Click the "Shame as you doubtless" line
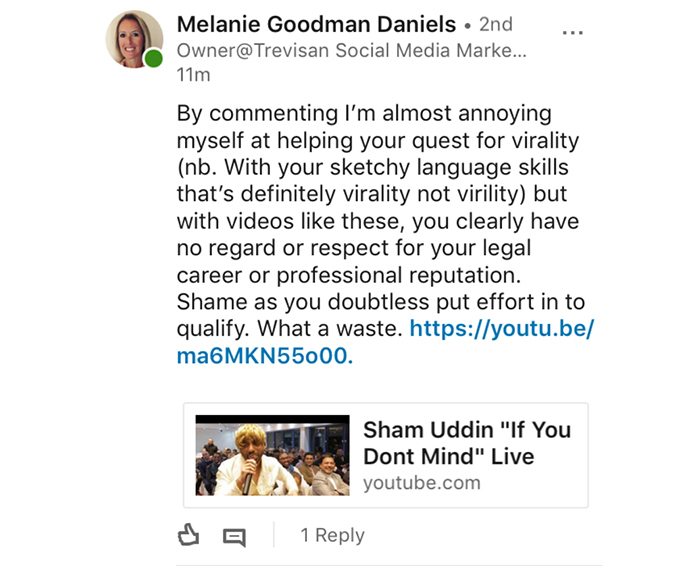The height and width of the screenshot is (566, 700). [x=381, y=302]
